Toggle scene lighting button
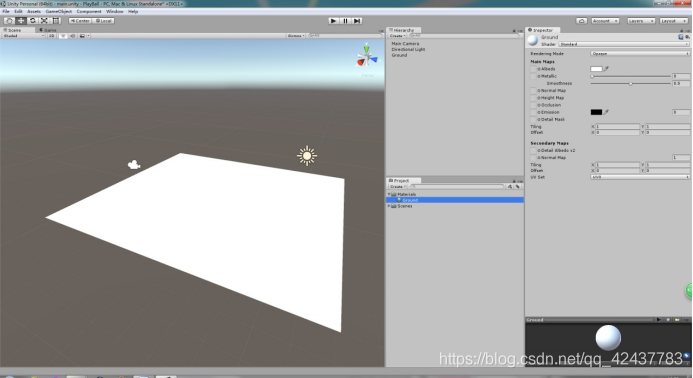Image resolution: width=693 pixels, height=378 pixels. pos(63,36)
